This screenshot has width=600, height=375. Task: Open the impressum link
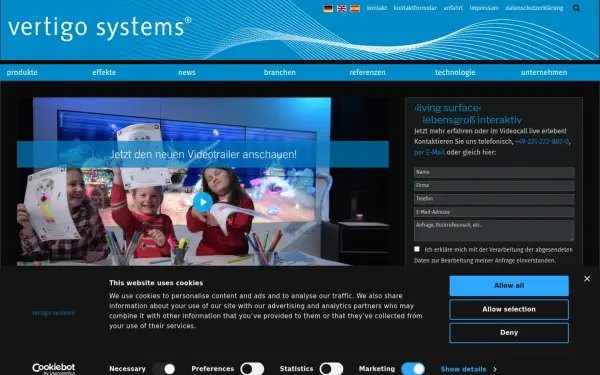(x=484, y=8)
